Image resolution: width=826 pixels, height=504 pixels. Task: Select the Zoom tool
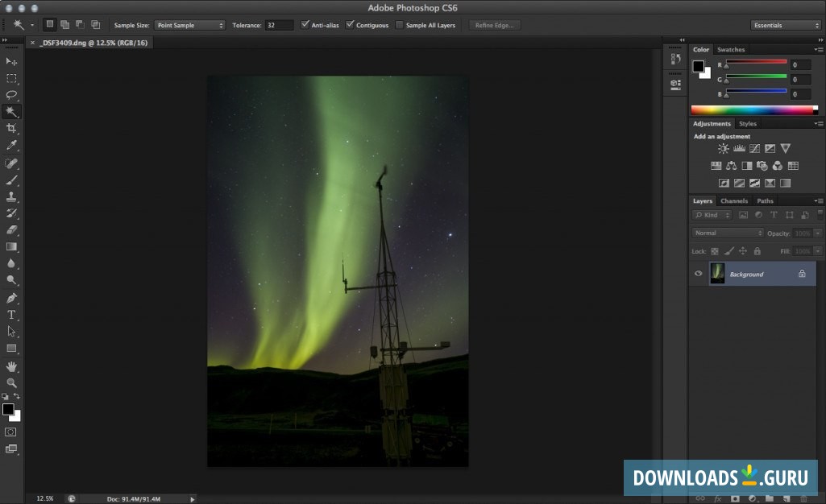(x=11, y=382)
